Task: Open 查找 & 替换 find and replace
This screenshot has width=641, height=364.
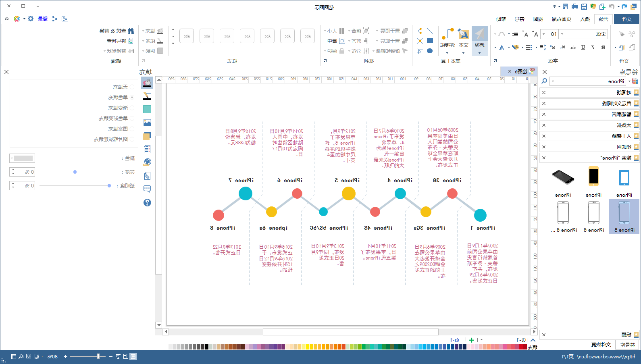Action: [x=117, y=31]
